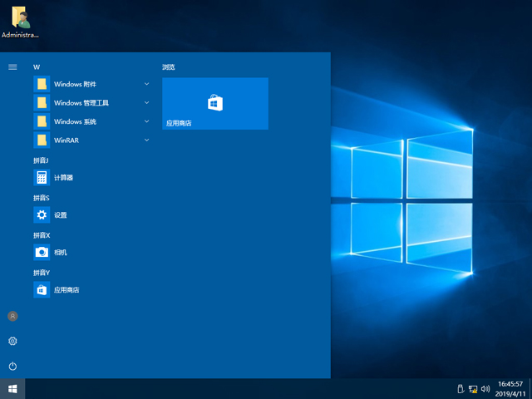Viewport: 532px width, 399px height.
Task: Click the Windows Start button on the taskbar
Action: coord(12,389)
